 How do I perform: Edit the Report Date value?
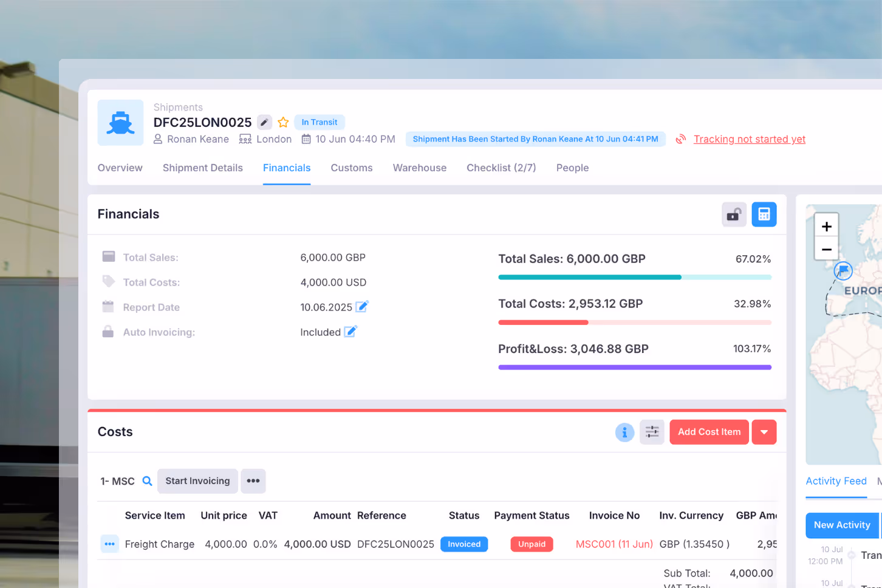click(362, 307)
